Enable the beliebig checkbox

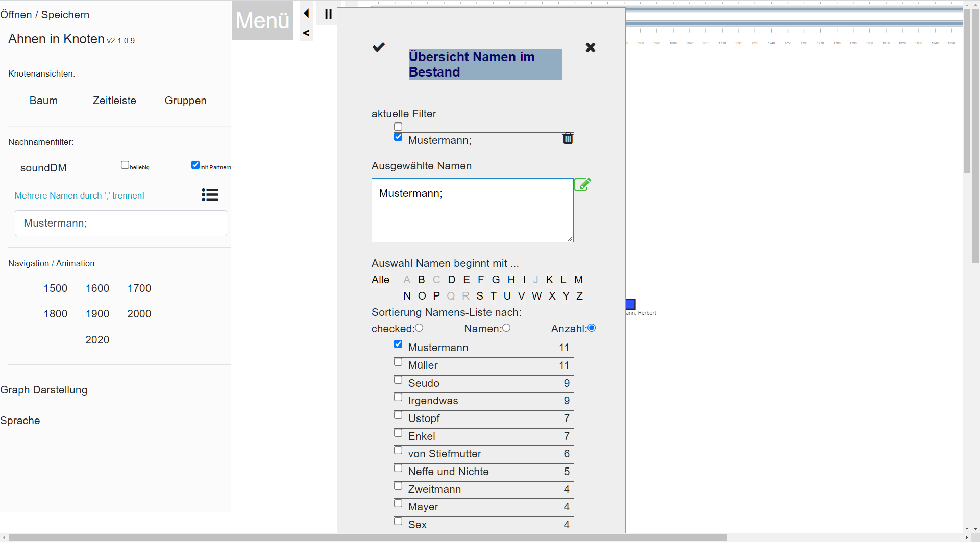click(125, 165)
